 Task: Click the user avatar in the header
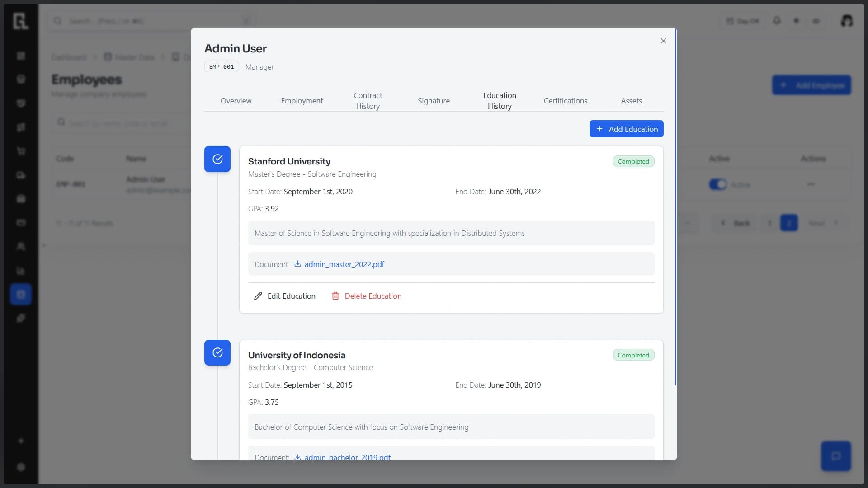pyautogui.click(x=847, y=21)
